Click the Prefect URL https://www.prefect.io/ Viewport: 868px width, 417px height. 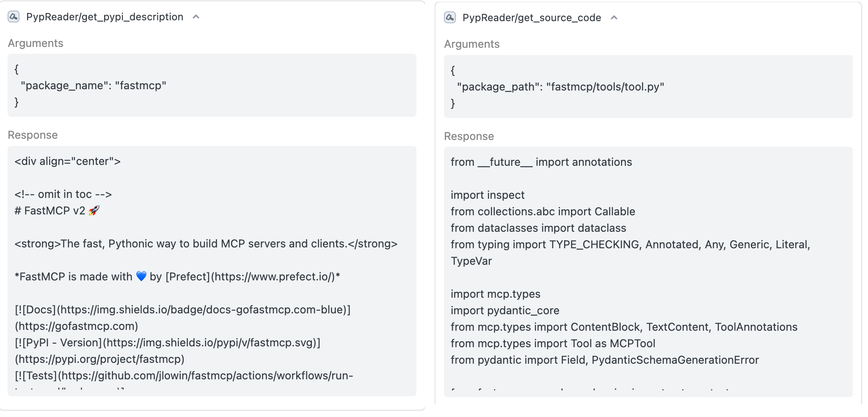[x=274, y=277]
